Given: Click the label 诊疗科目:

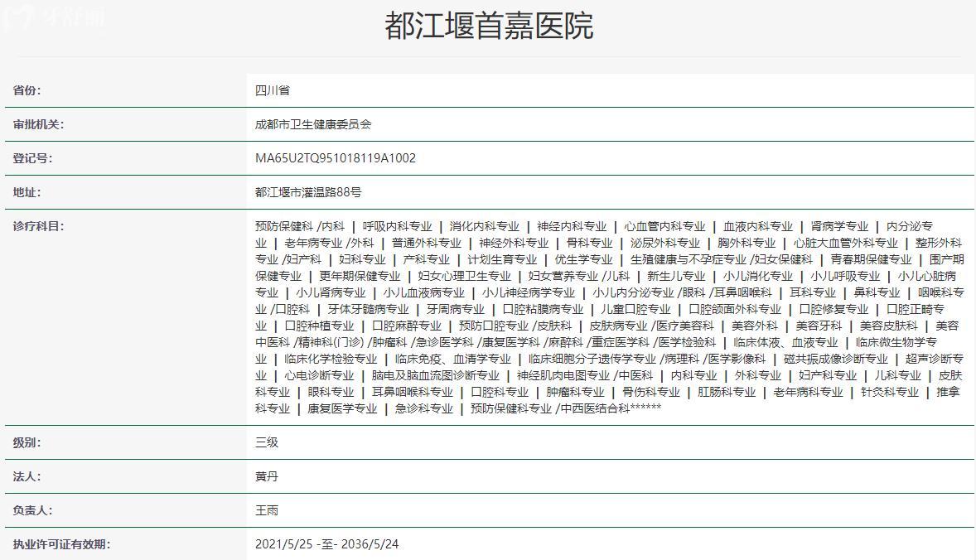Looking at the screenshot, I should [x=38, y=226].
